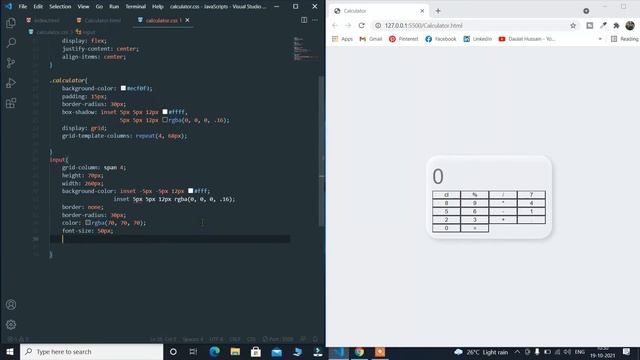Click the input breadcrumb segment

point(85,32)
